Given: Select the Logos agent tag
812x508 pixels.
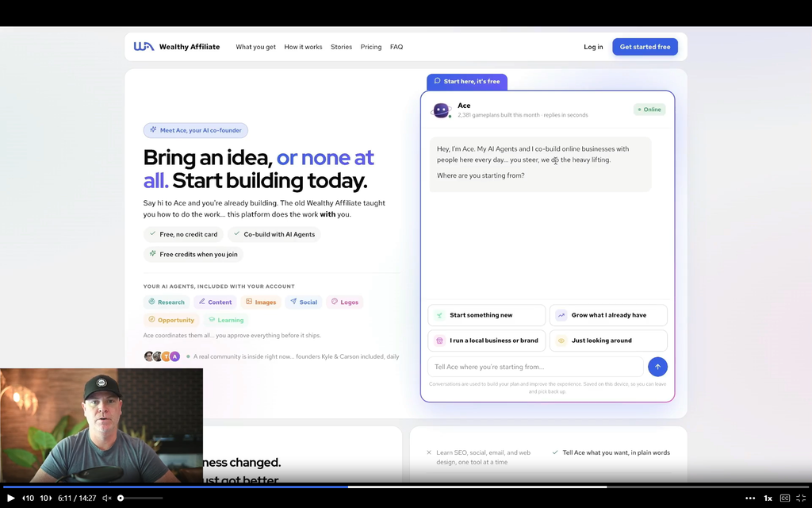Looking at the screenshot, I should (345, 302).
